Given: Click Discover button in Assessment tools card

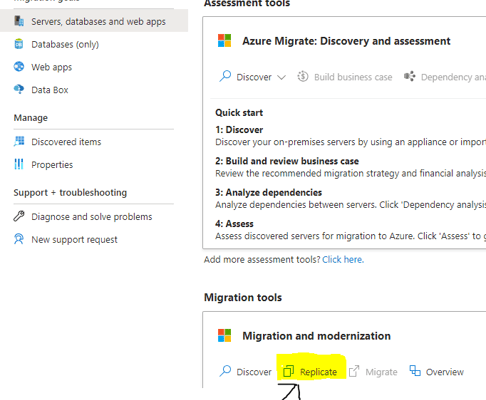Looking at the screenshot, I should 252,77.
